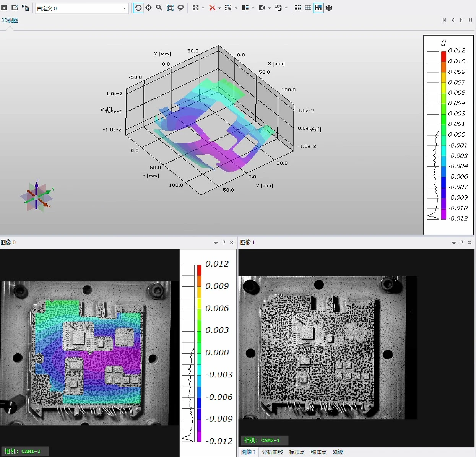Click the red X delete icon
The width and height of the screenshot is (476, 457).
212,8
